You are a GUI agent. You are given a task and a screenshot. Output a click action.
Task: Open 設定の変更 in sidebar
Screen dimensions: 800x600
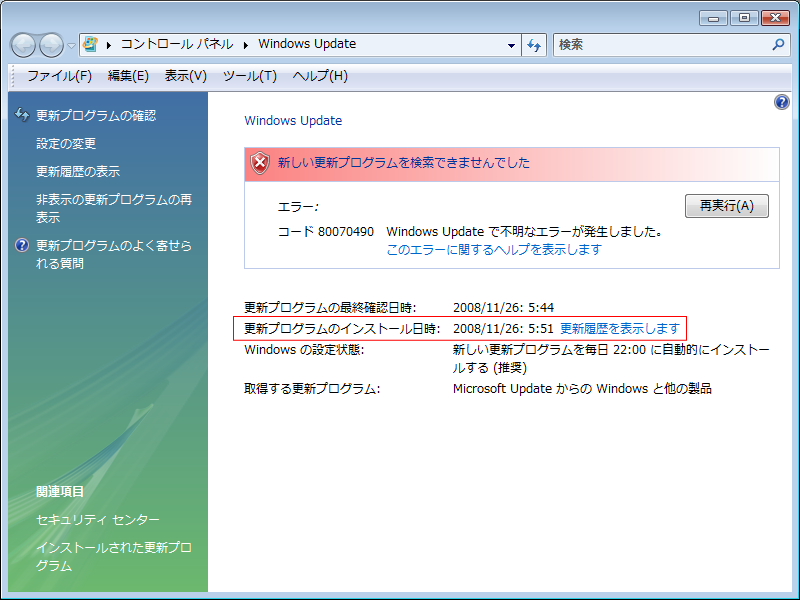click(x=66, y=144)
